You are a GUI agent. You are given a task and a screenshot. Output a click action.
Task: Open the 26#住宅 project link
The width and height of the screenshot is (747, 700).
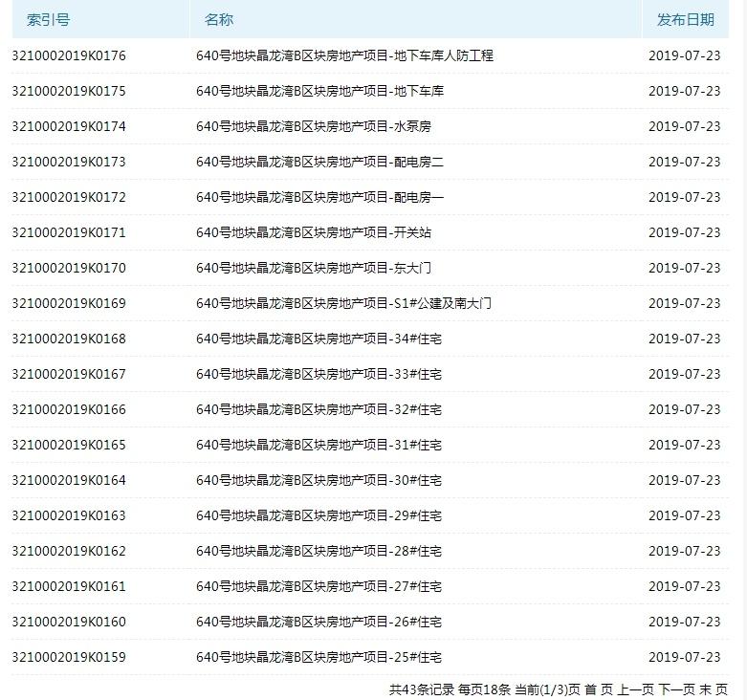tap(319, 622)
